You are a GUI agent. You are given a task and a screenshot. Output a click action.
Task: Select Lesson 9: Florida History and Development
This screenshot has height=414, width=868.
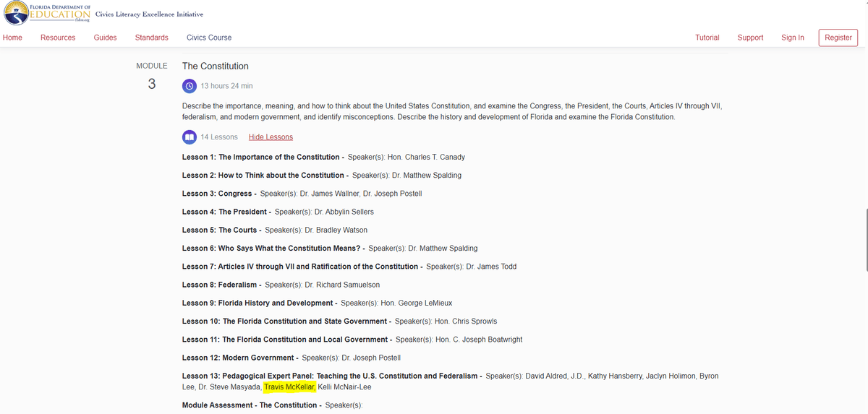click(258, 303)
